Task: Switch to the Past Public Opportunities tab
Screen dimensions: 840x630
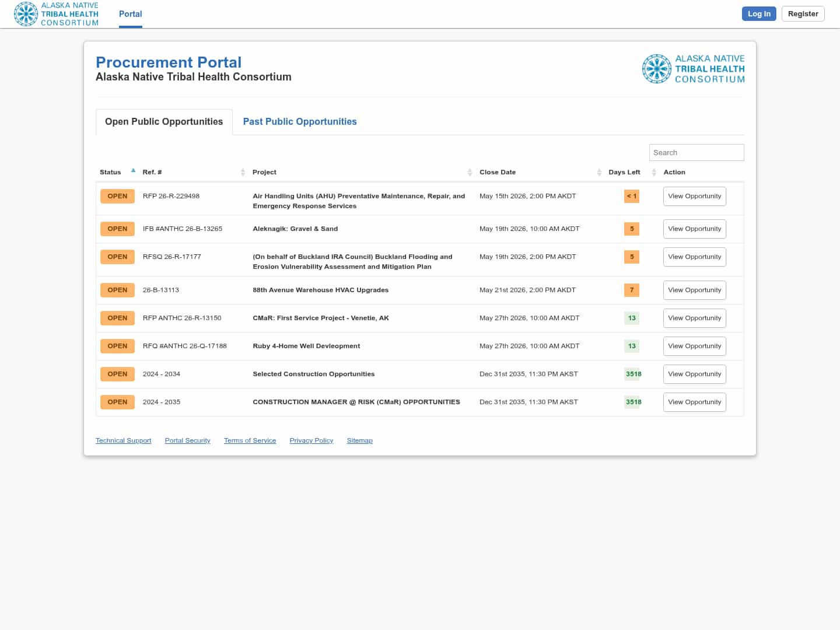Action: [300, 122]
